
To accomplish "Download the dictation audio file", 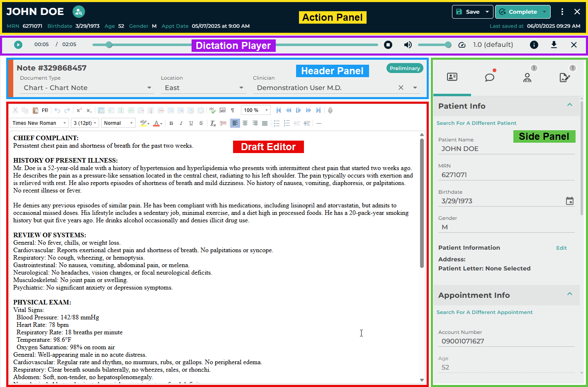I will pyautogui.click(x=554, y=45).
